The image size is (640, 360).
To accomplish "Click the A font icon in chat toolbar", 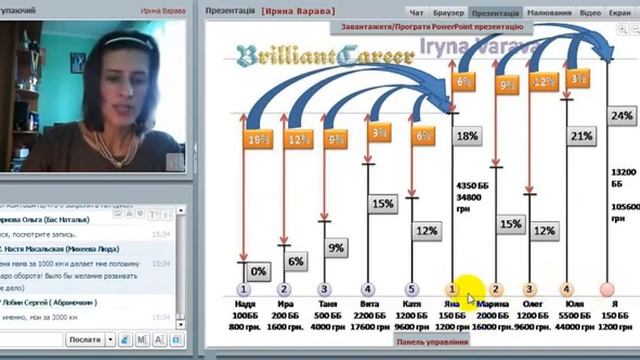I will pyautogui.click(x=159, y=340).
